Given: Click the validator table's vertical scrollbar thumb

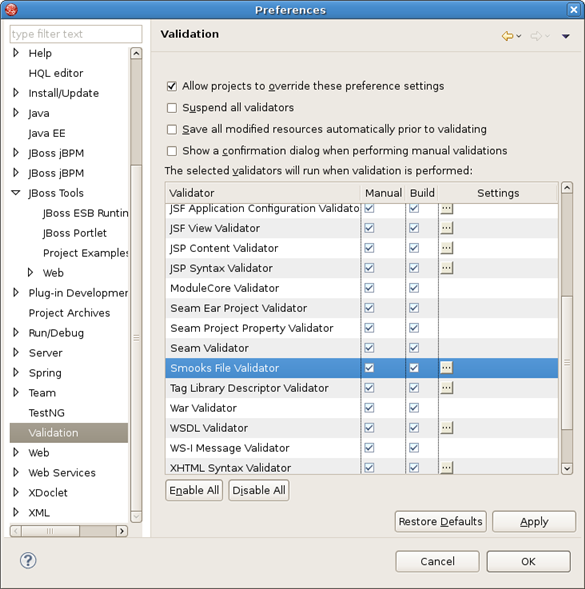Looking at the screenshot, I should click(567, 362).
